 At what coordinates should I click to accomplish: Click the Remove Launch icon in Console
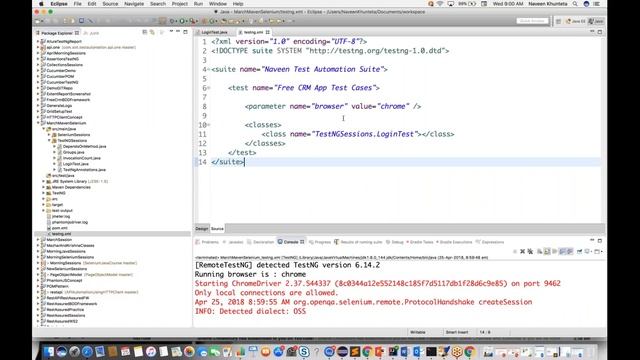[x=522, y=251]
